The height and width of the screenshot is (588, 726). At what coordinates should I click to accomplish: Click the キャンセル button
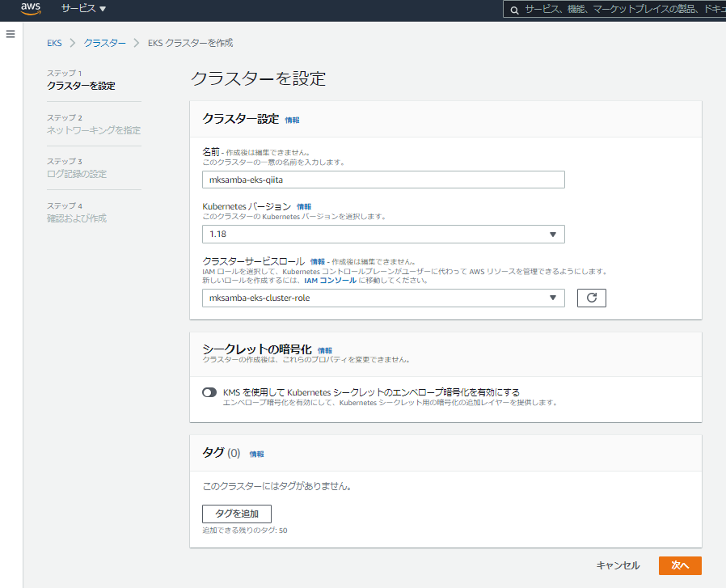(x=618, y=565)
